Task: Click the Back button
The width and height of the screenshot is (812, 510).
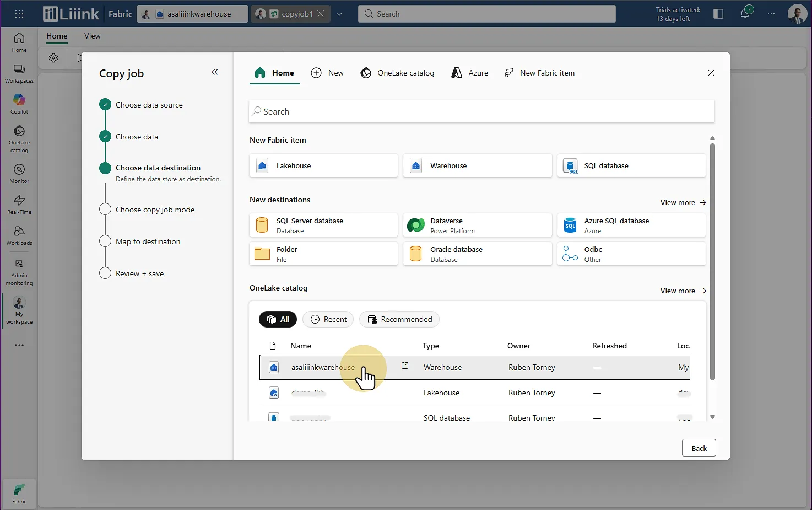Action: 699,448
